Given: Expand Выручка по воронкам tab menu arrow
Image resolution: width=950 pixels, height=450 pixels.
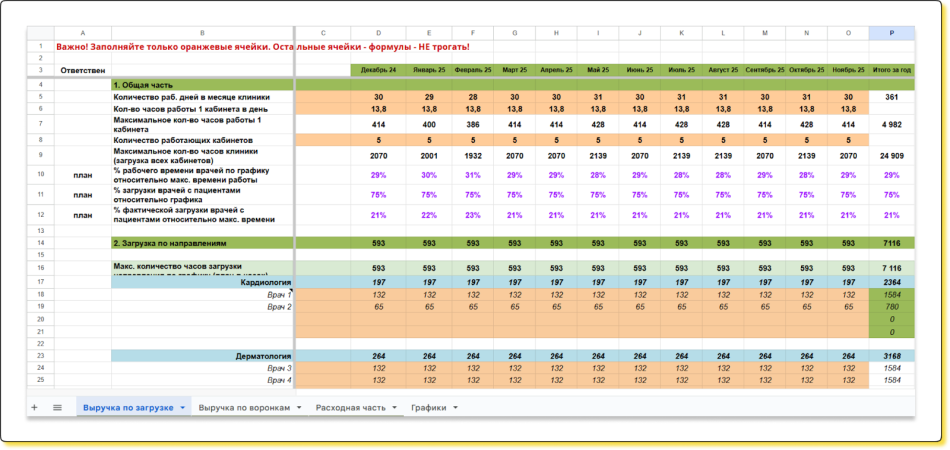Looking at the screenshot, I should 300,408.
